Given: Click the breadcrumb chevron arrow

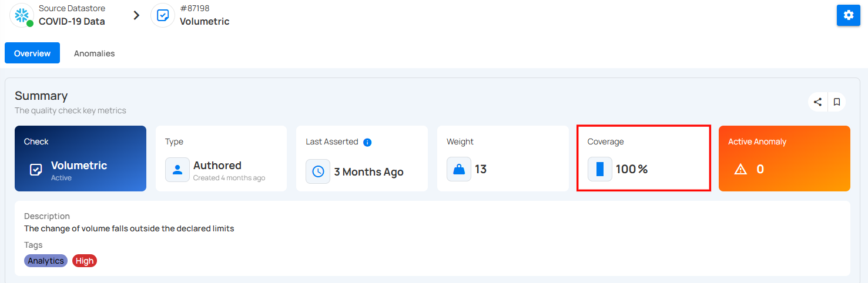Looking at the screenshot, I should point(136,15).
